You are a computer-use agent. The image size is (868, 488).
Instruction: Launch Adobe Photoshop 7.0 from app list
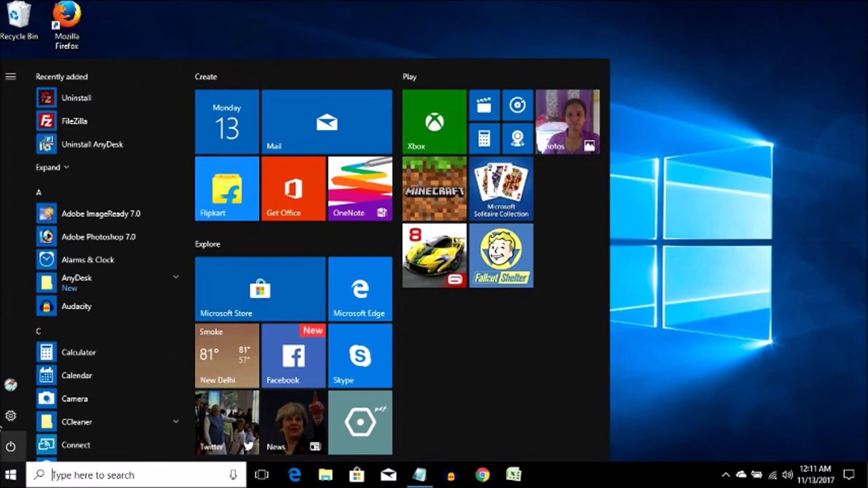tap(108, 237)
